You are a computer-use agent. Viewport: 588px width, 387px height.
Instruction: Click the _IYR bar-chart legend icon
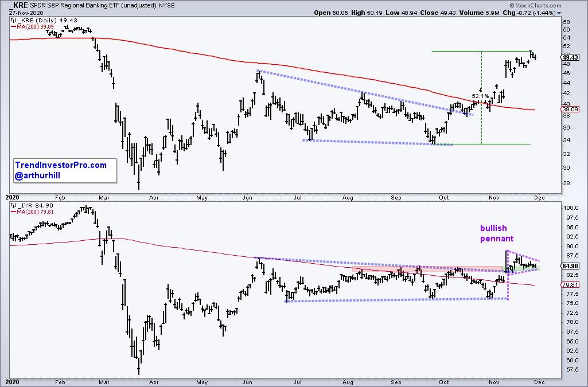click(14, 204)
